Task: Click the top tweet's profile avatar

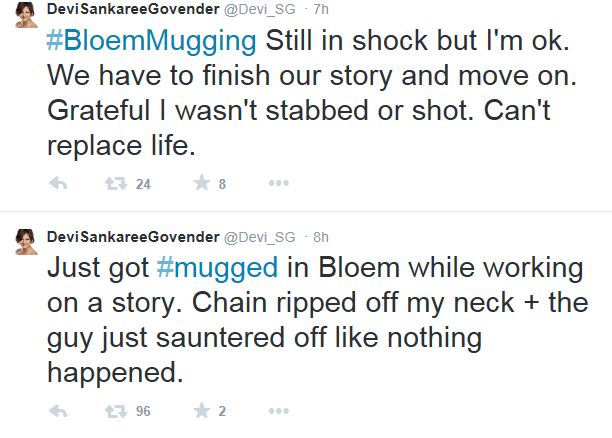Action: point(27,14)
